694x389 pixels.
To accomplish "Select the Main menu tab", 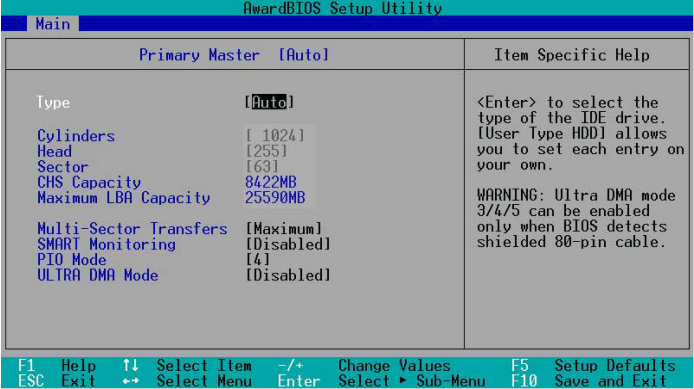I will click(x=53, y=24).
